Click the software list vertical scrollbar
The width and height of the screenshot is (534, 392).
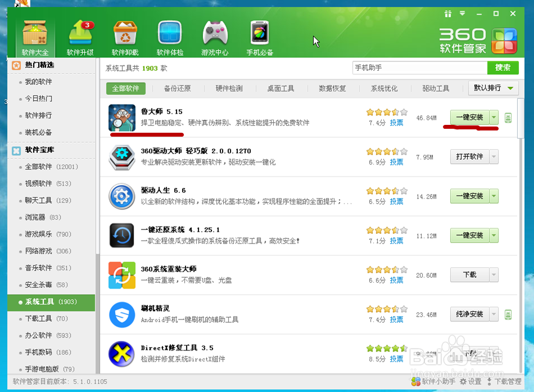(x=521, y=118)
